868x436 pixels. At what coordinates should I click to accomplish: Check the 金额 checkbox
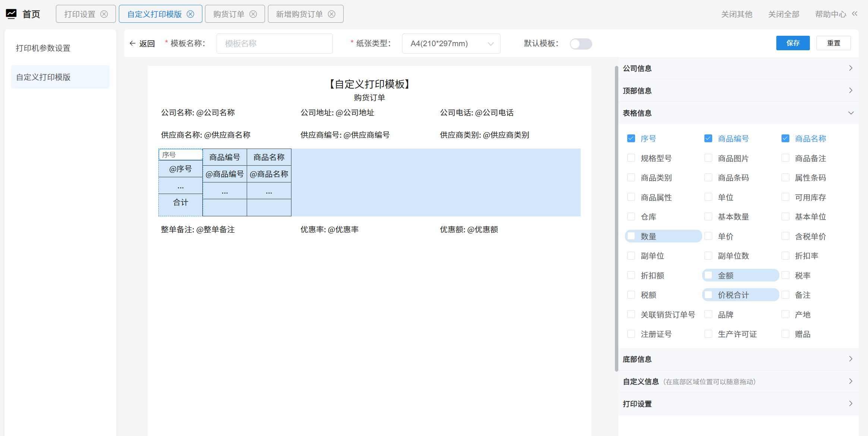coord(708,275)
